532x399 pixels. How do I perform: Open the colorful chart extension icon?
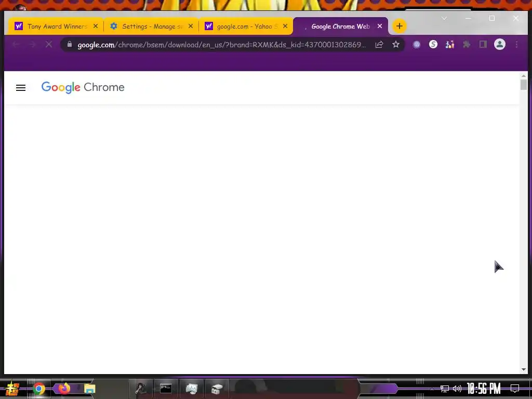(x=450, y=45)
